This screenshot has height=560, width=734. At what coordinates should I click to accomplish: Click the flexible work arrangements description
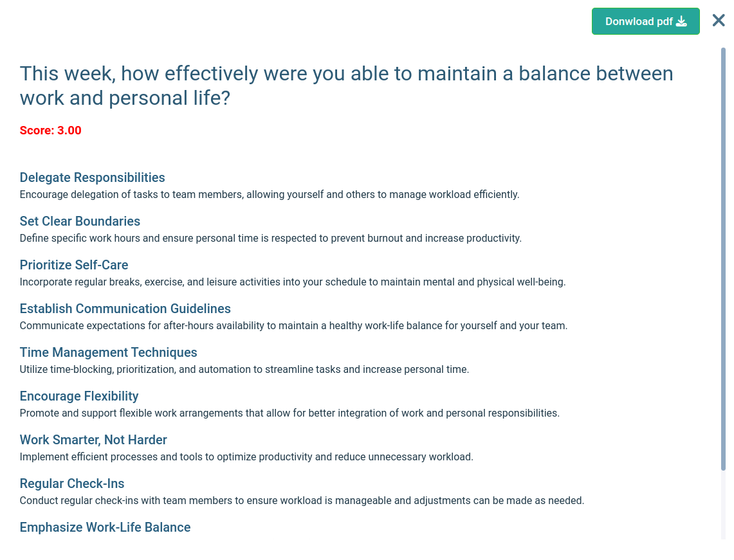point(289,413)
